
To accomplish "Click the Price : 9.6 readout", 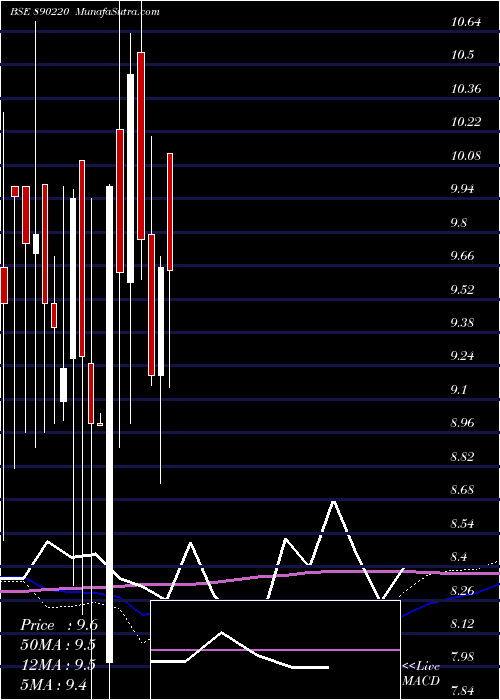I will point(59,625).
